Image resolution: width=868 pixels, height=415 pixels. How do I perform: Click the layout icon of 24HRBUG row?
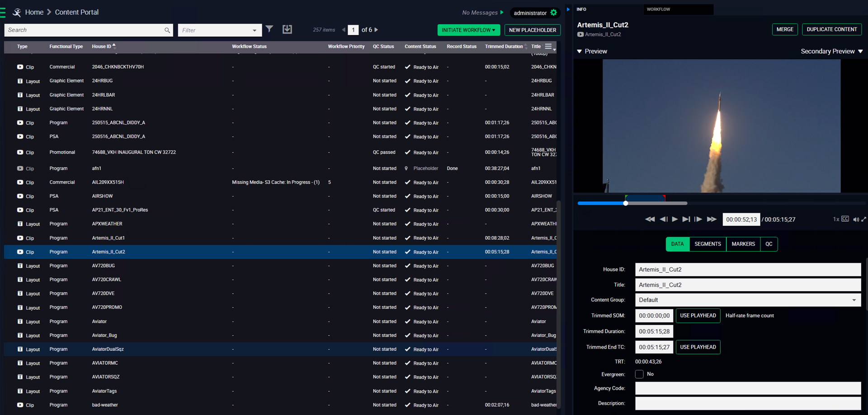(20, 81)
